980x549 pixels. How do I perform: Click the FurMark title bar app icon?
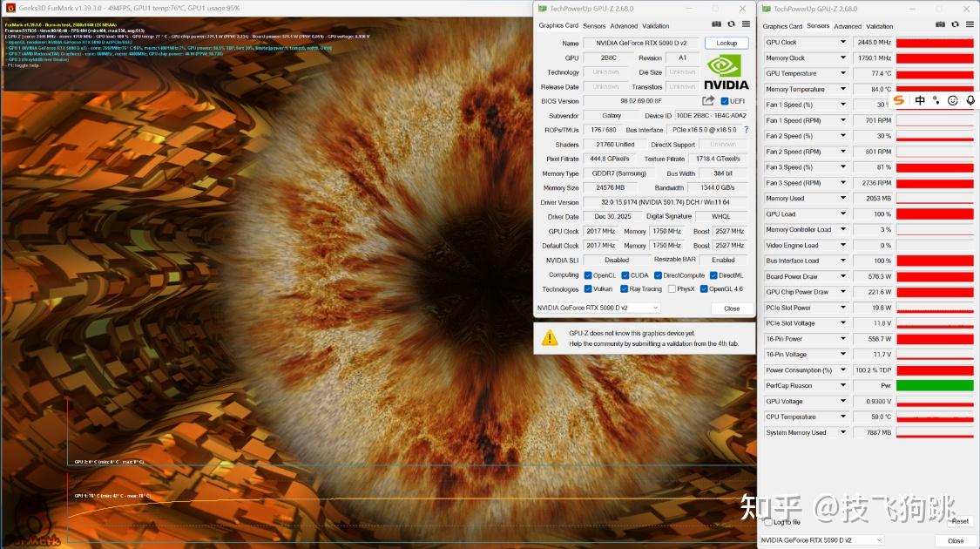click(10, 8)
